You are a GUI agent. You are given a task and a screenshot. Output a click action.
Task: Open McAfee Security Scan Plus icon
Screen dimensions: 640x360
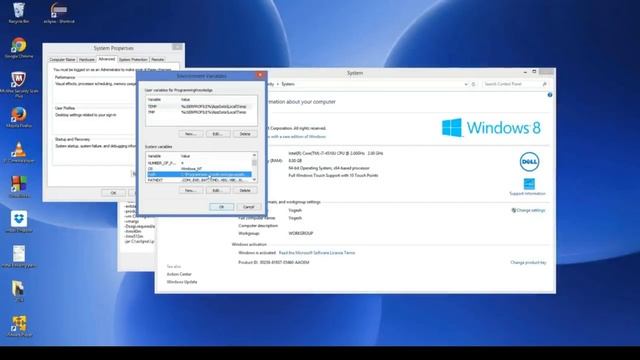point(19,84)
